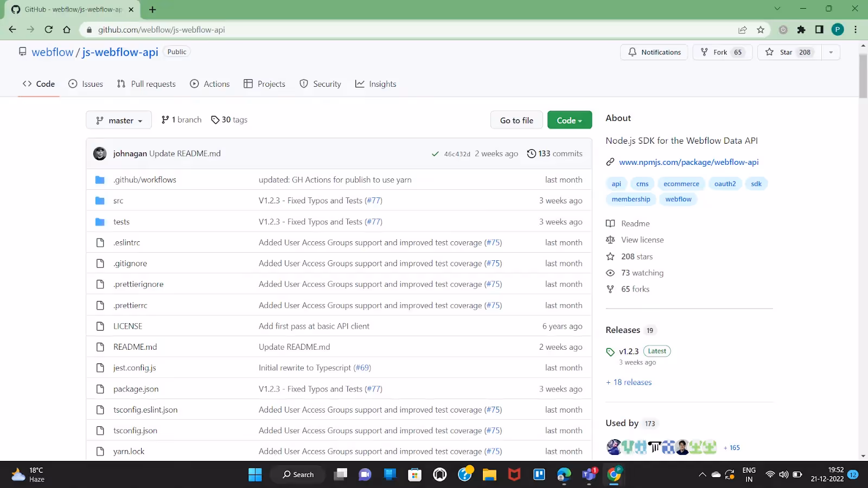
Task: Open the View license link
Action: 642,240
